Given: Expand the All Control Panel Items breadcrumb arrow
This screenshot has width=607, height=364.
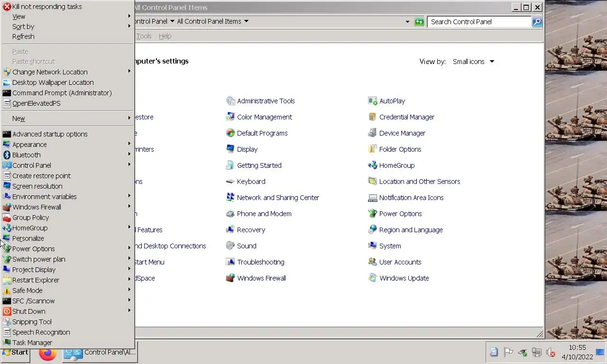Looking at the screenshot, I should 246,21.
